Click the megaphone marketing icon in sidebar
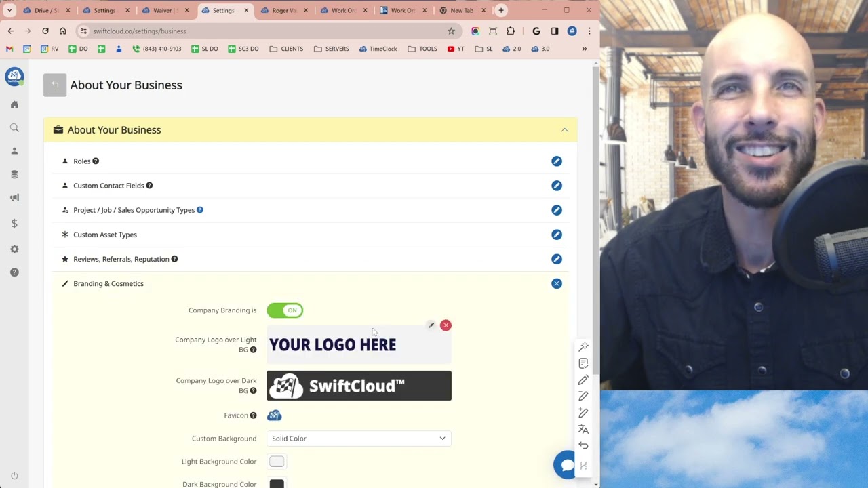Screen dimensions: 868x488 [x=14, y=198]
